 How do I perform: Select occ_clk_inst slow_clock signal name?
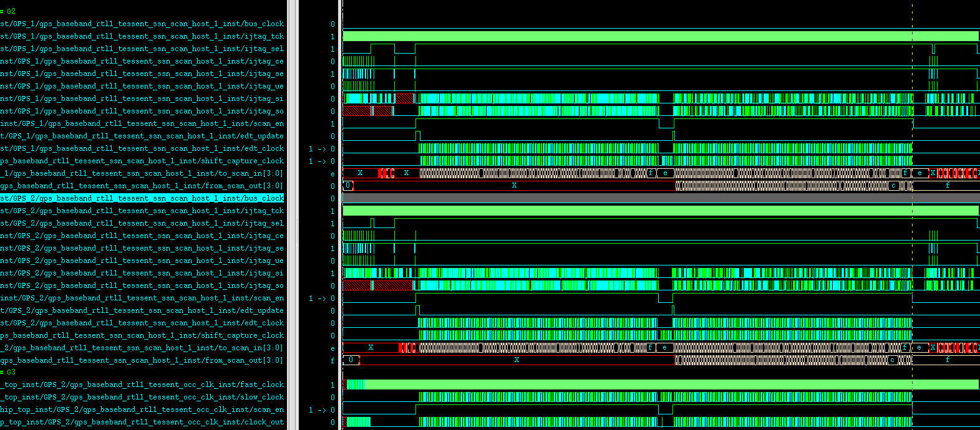click(x=142, y=397)
